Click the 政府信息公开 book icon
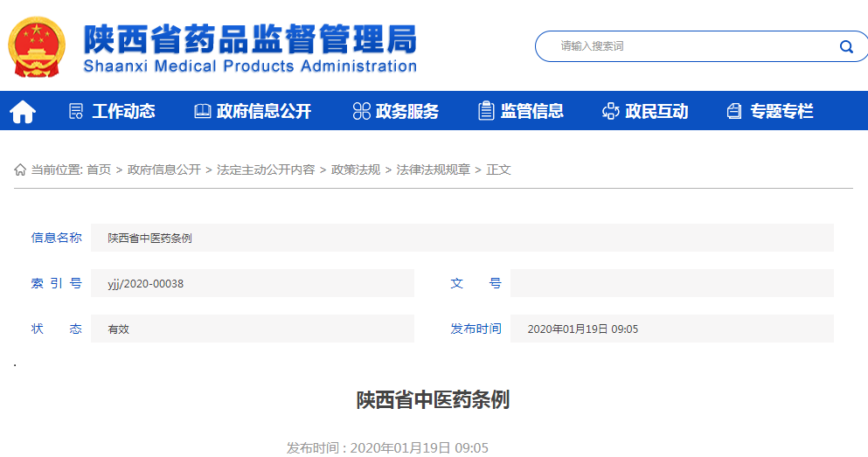This screenshot has height=457, width=868. coord(202,111)
